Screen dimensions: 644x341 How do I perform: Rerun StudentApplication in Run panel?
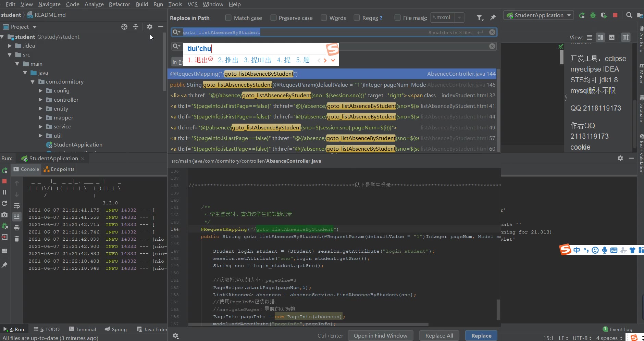coord(4,170)
